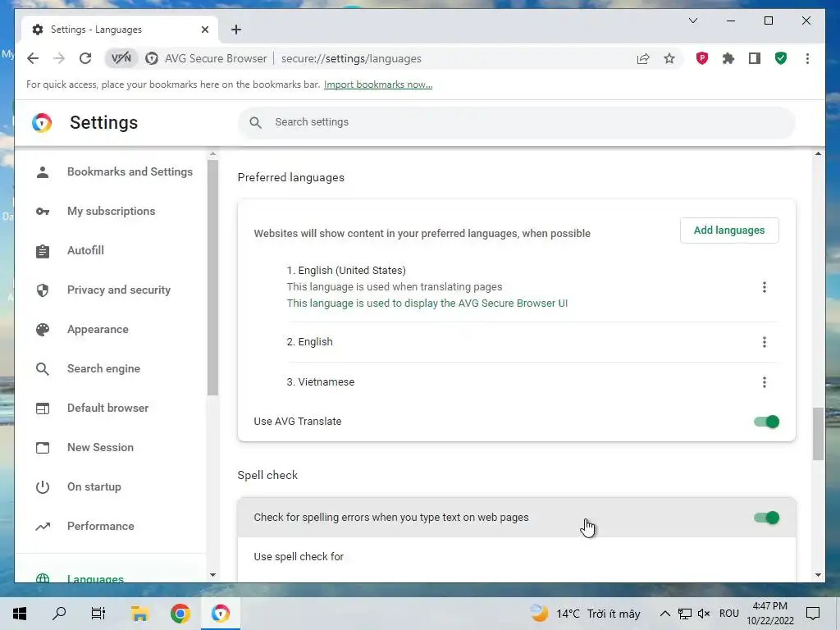This screenshot has height=630, width=840.
Task: Click Import bookmarks now link
Action: pyautogui.click(x=378, y=84)
